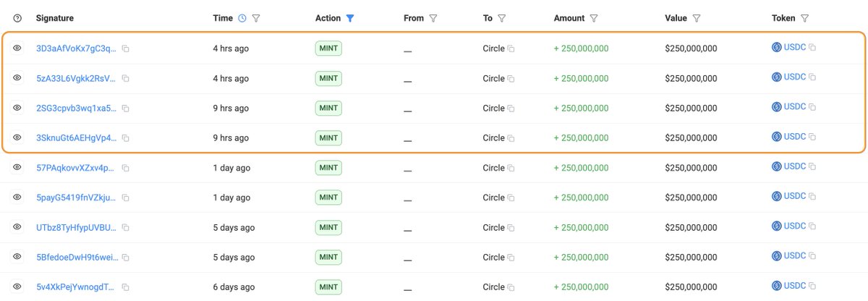Copy signature 57PAqkovvXZxv4p with copy icon
Image resolution: width=868 pixels, height=301 pixels.
pos(126,168)
